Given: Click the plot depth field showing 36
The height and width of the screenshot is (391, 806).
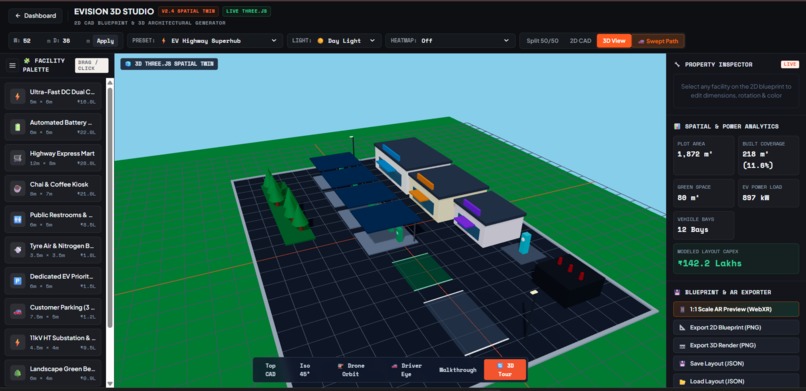Looking at the screenshot, I should coord(70,41).
